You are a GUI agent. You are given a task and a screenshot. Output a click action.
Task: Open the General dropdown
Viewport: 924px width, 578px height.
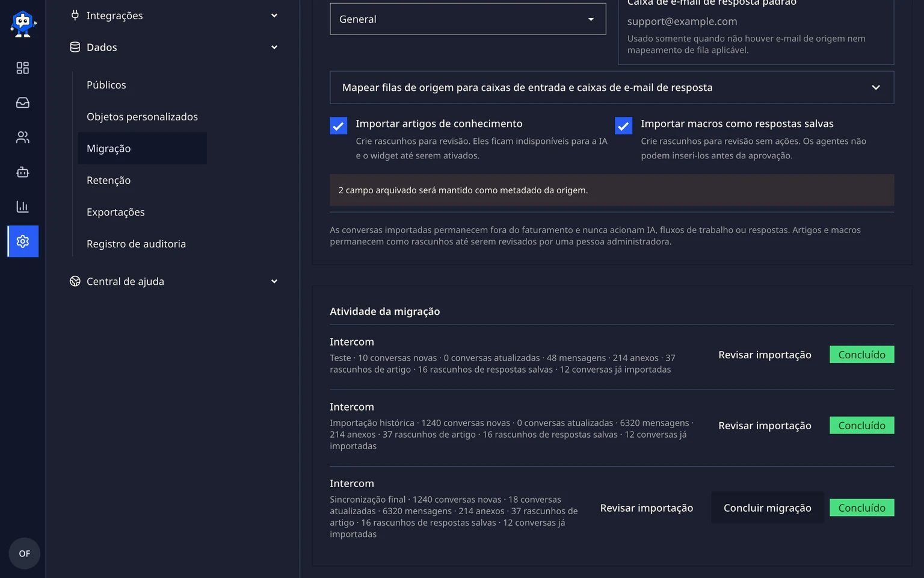coord(468,19)
